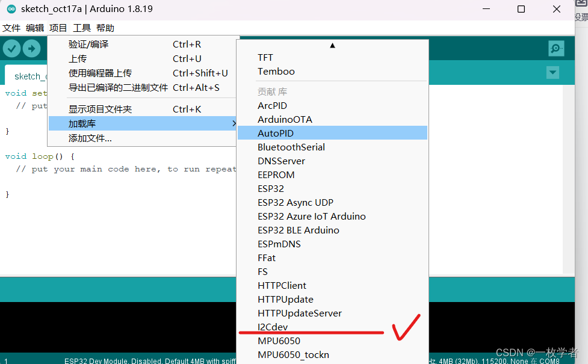Open the 文件 menu
The image size is (588, 364).
point(11,28)
